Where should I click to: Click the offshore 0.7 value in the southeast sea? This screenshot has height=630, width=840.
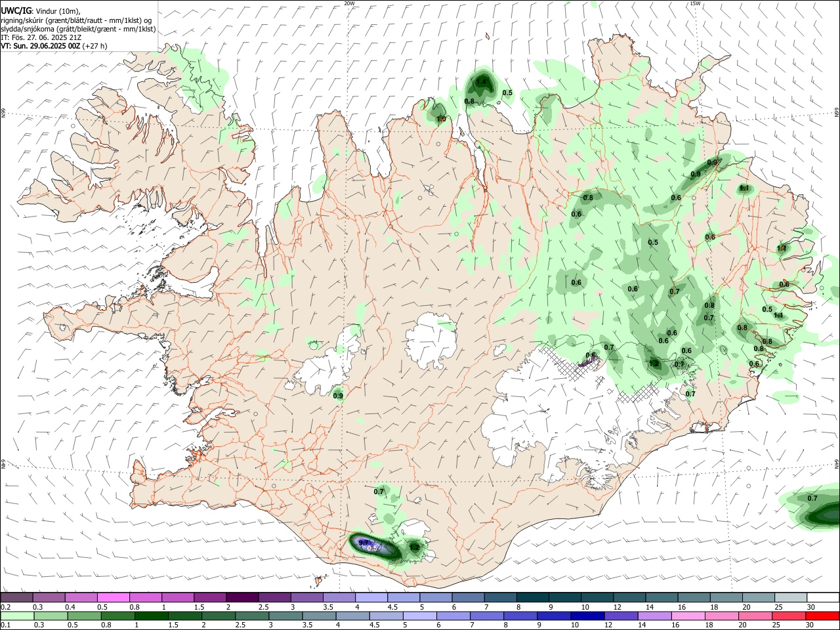pyautogui.click(x=812, y=498)
